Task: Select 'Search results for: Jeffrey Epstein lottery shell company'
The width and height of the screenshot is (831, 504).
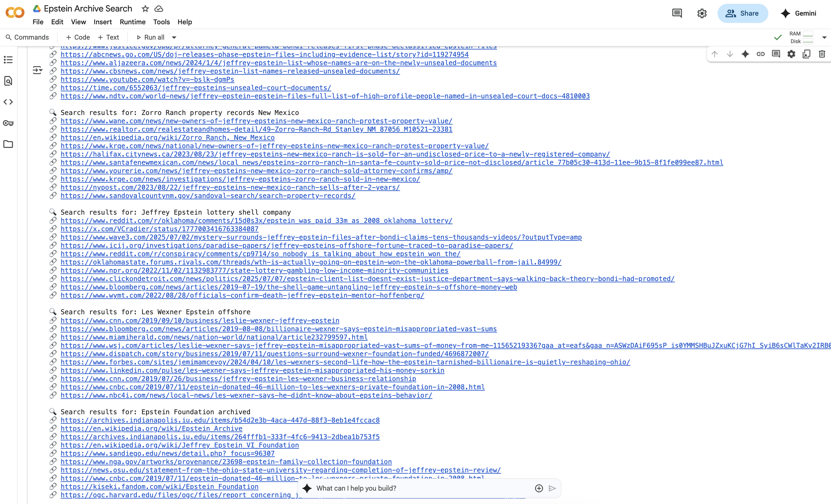Action: [176, 212]
